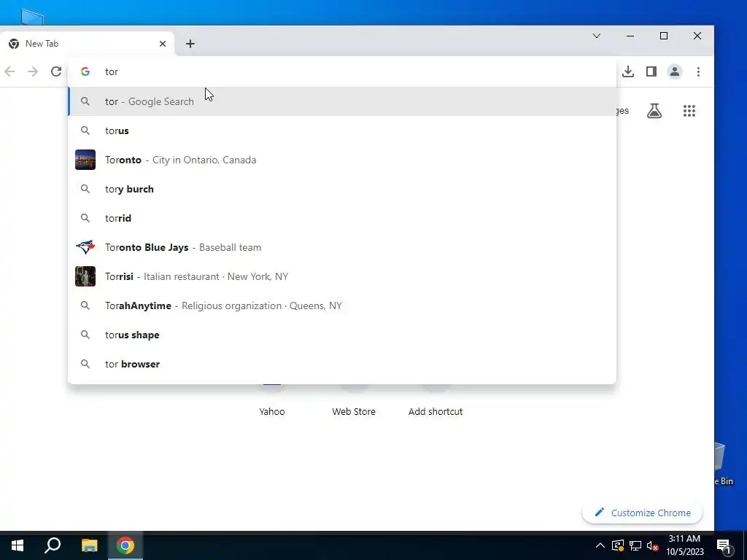Select the New Tab tab

(x=87, y=44)
